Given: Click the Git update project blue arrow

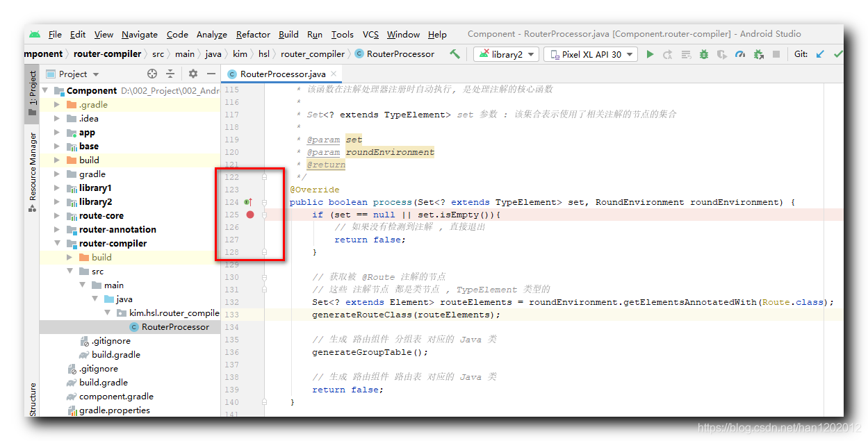Looking at the screenshot, I should coord(821,54).
